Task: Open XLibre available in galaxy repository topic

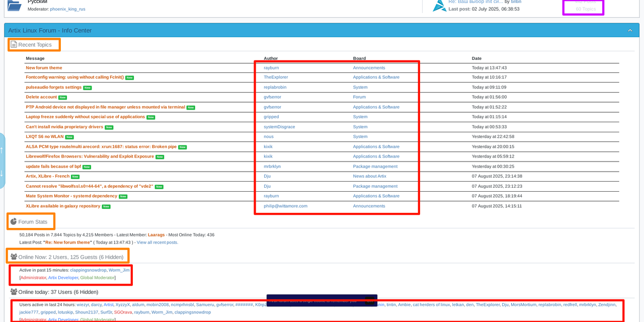Action: pyautogui.click(x=63, y=206)
